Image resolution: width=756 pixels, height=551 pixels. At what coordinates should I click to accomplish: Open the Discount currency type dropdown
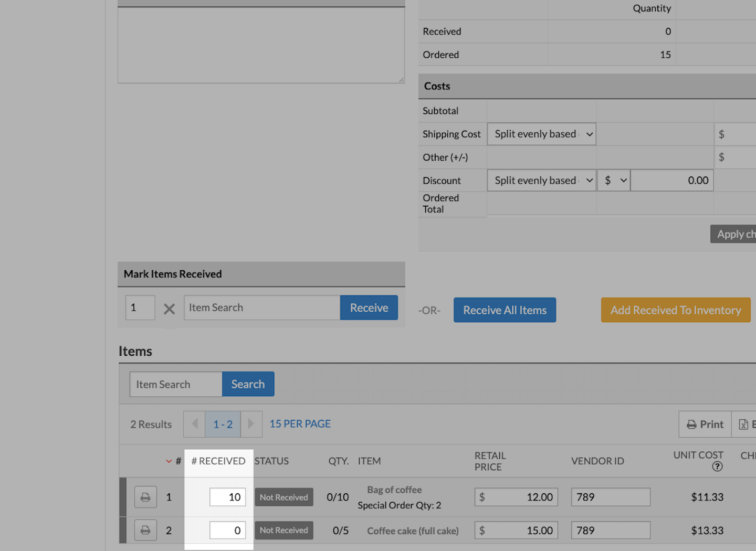click(614, 181)
